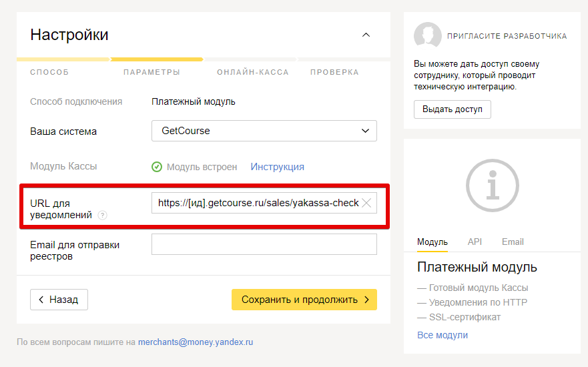
Task: Click the developer avatar icon
Action: coord(428,35)
